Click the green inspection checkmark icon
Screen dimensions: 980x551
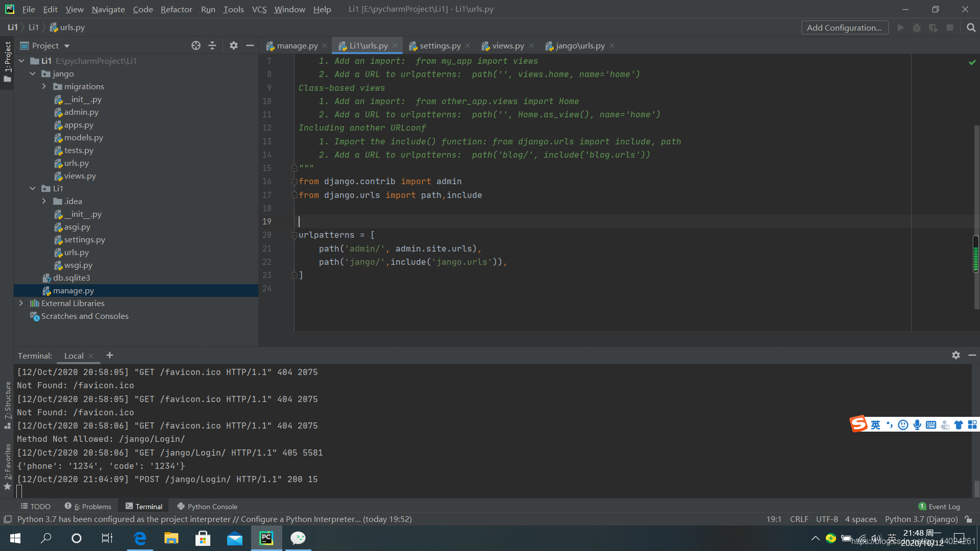point(972,62)
